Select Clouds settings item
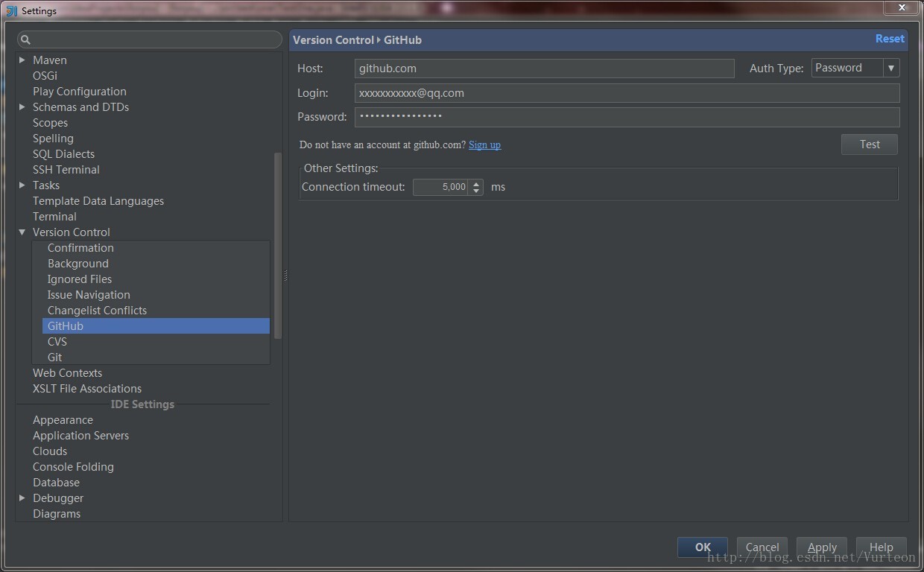924x572 pixels. click(50, 451)
